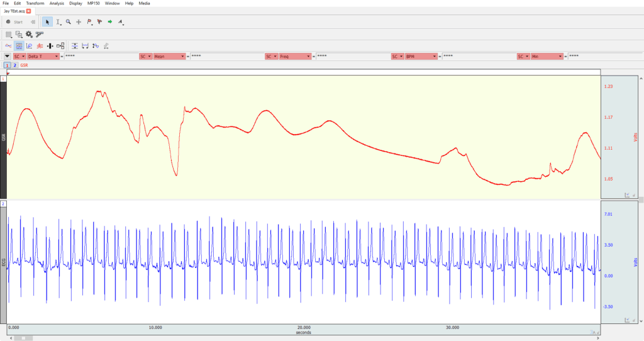Click the BPM result value field
Viewport: 644px width, 341px height.
click(479, 56)
